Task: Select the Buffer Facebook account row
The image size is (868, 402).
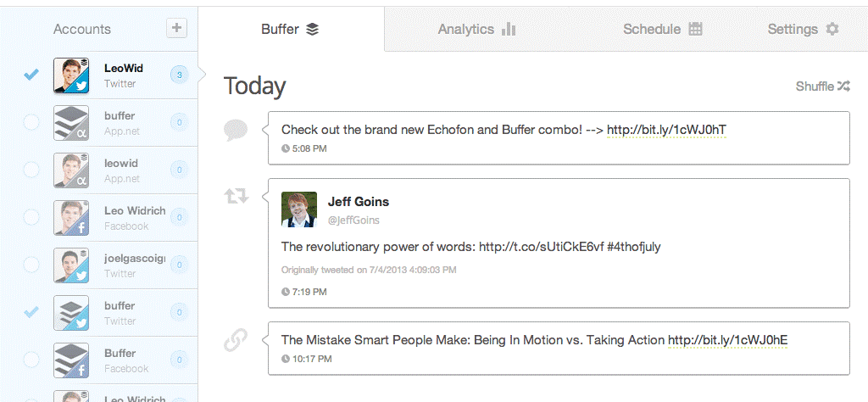Action: point(119,360)
